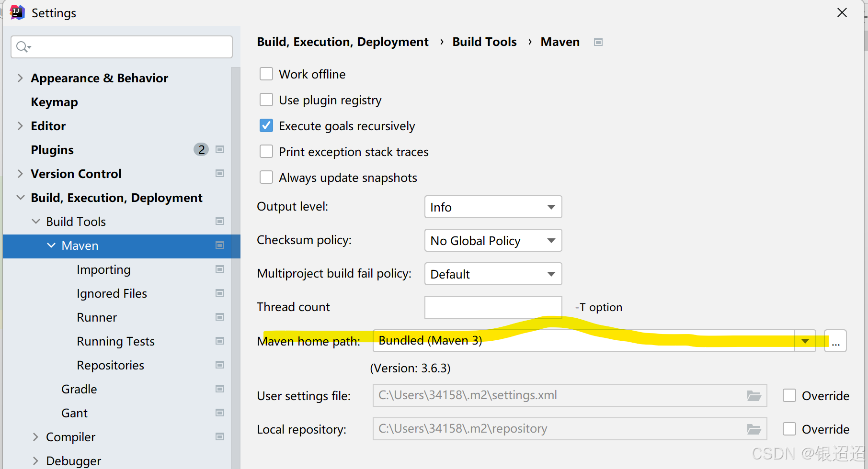
Task: Open Gradle settings page
Action: (79, 389)
